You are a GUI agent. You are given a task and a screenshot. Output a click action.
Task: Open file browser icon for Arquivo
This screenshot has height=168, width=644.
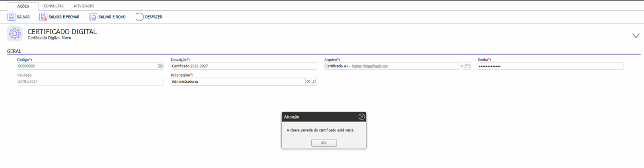pyautogui.click(x=467, y=66)
